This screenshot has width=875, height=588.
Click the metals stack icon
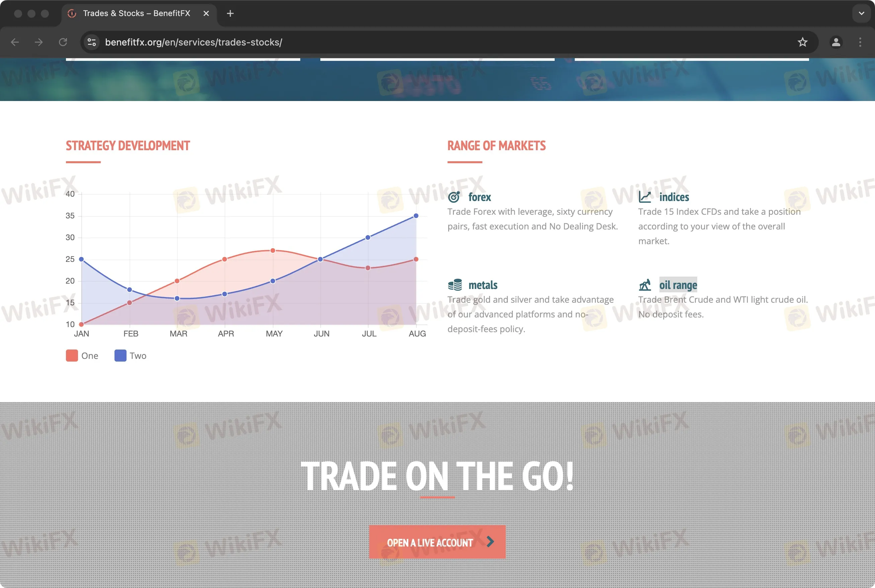pos(454,284)
